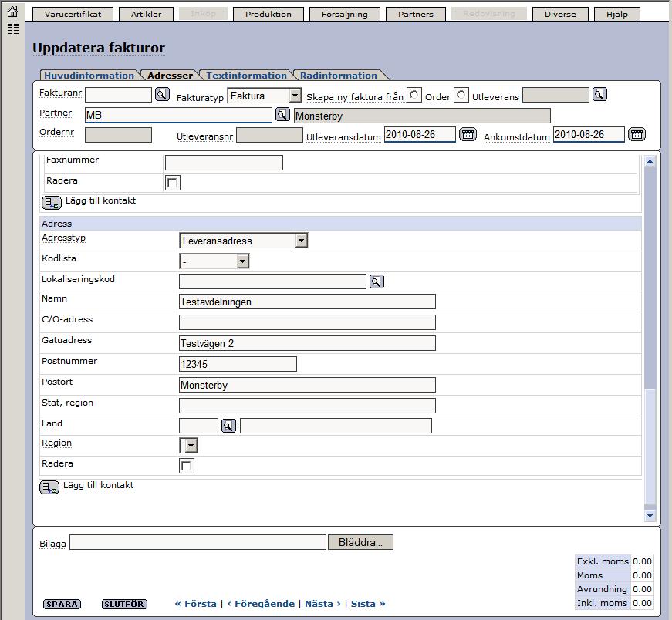This screenshot has width=672, height=620.
Task: Click the lookup magnifier after Utleverans field
Action: point(599,94)
